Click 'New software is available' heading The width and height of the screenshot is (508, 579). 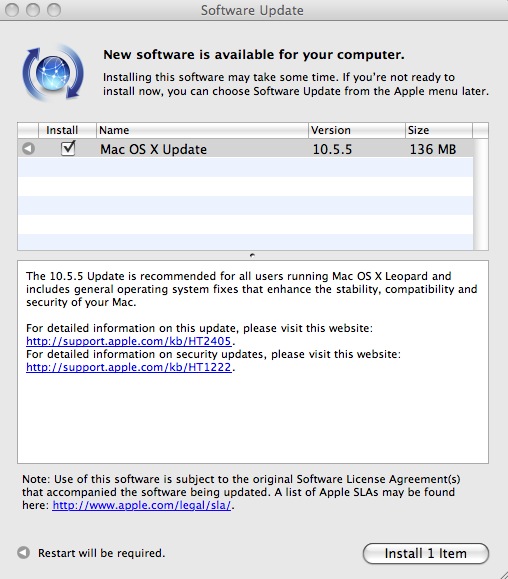254,55
